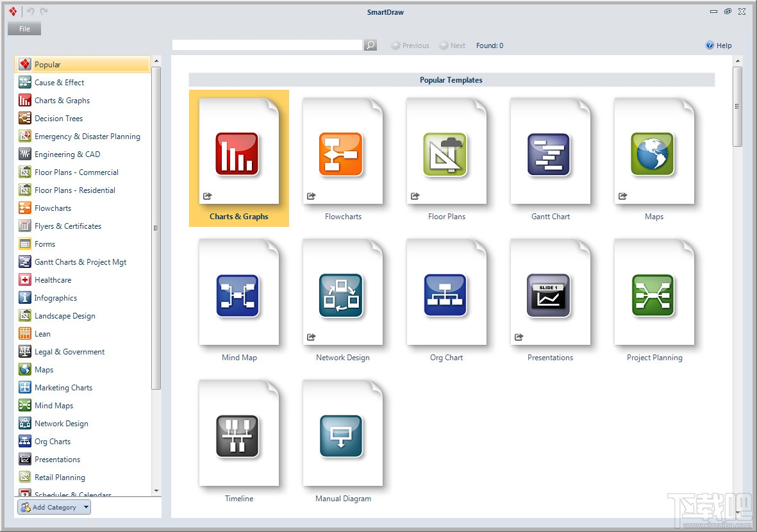This screenshot has width=757, height=532.
Task: Click the redo arrow in title bar
Action: point(44,11)
